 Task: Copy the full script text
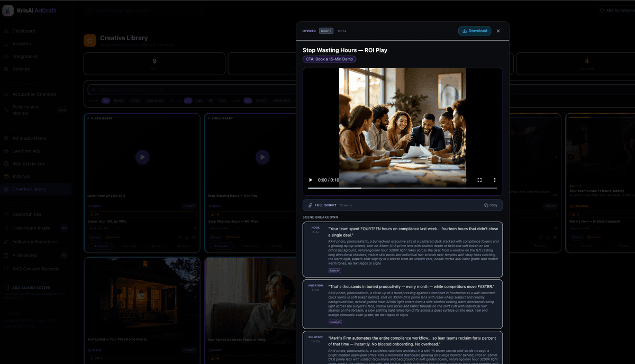(491, 205)
